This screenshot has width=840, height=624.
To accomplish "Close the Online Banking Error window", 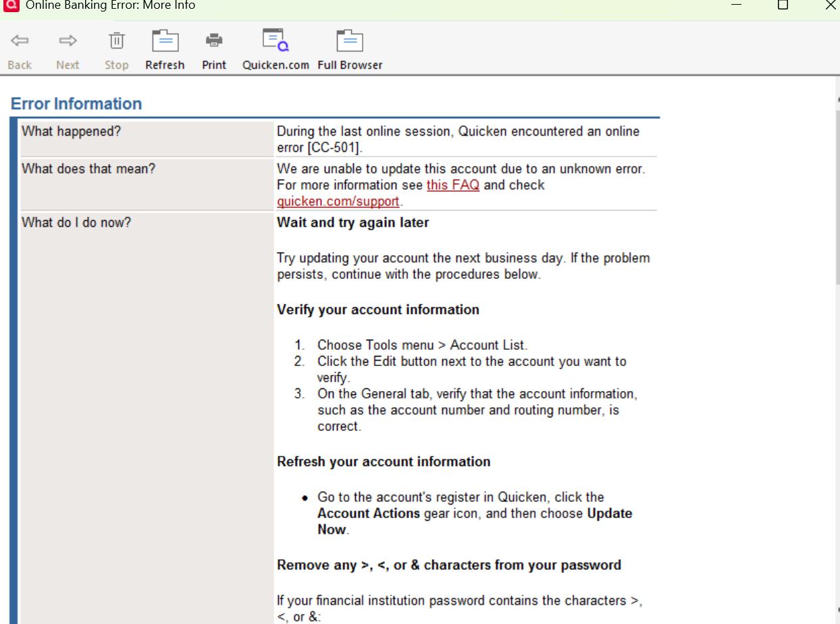I will coord(831,5).
